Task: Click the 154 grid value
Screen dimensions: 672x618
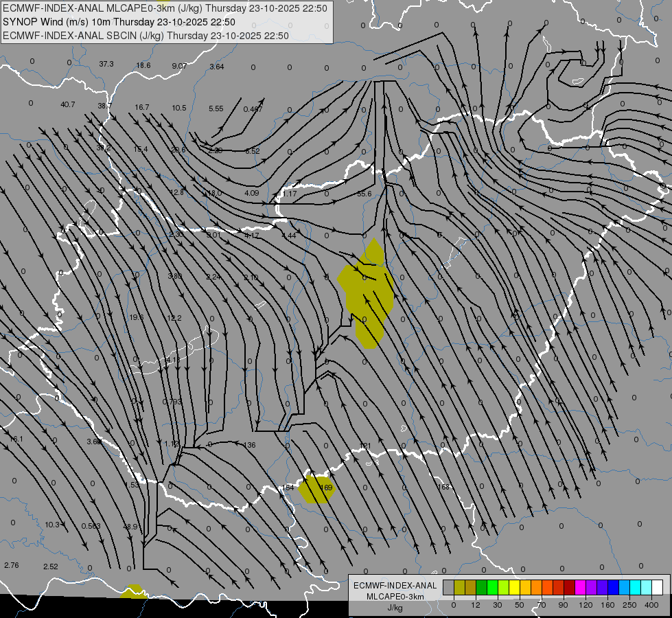Action: click(x=288, y=488)
